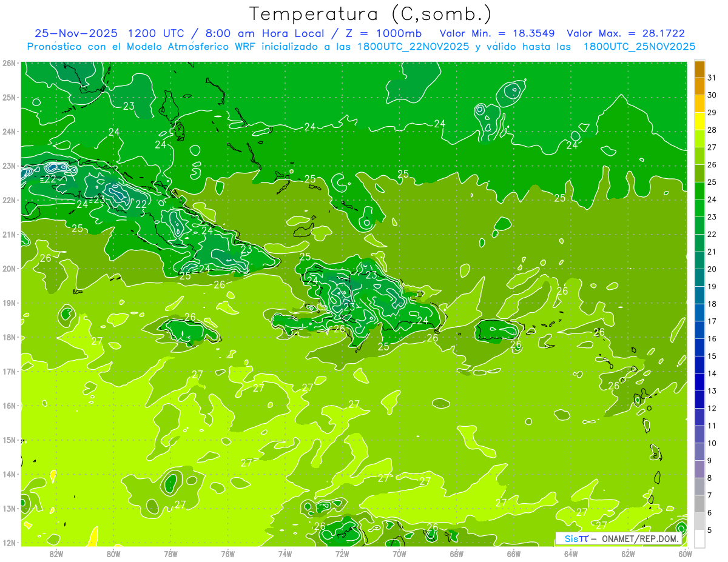Screen dimensions: 728x562
Task: Click the color scale label 14
Action: [x=712, y=373]
